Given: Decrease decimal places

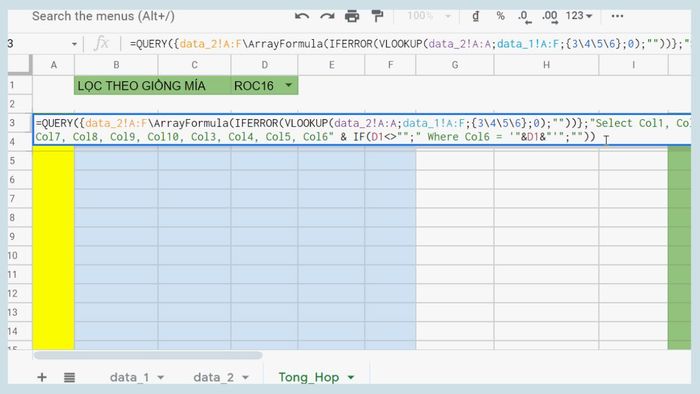Looking at the screenshot, I should tap(525, 17).
